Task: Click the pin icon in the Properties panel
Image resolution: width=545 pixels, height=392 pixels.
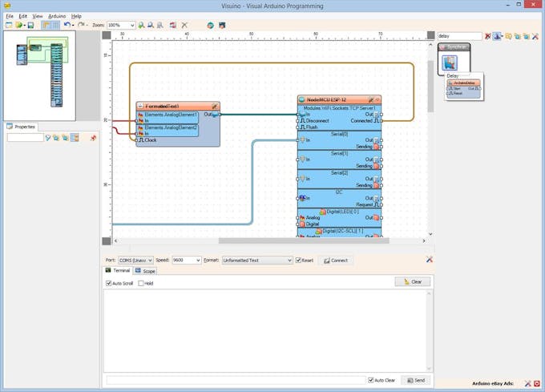Action: (x=93, y=138)
